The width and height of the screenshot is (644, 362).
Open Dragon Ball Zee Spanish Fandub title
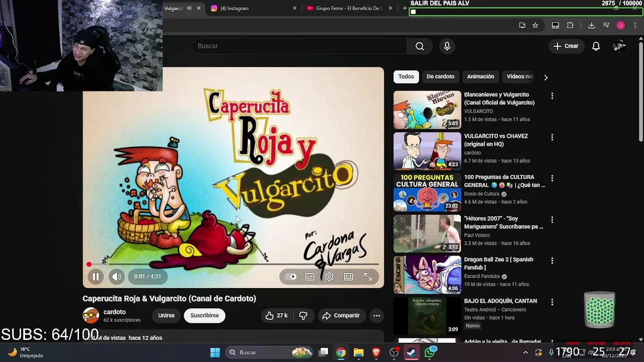pyautogui.click(x=499, y=263)
